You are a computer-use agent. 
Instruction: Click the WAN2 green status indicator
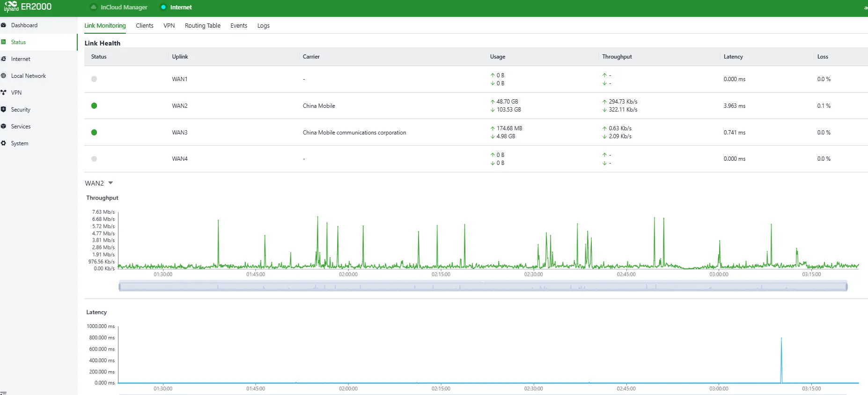tap(94, 106)
